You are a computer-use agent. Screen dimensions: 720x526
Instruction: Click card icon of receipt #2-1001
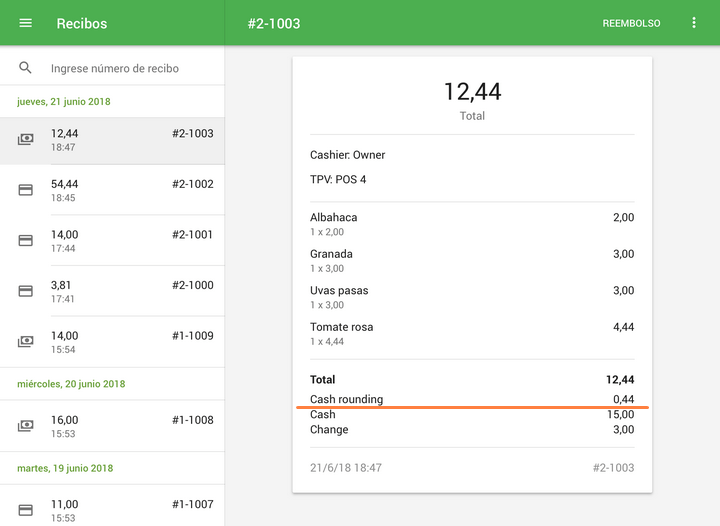(x=26, y=241)
